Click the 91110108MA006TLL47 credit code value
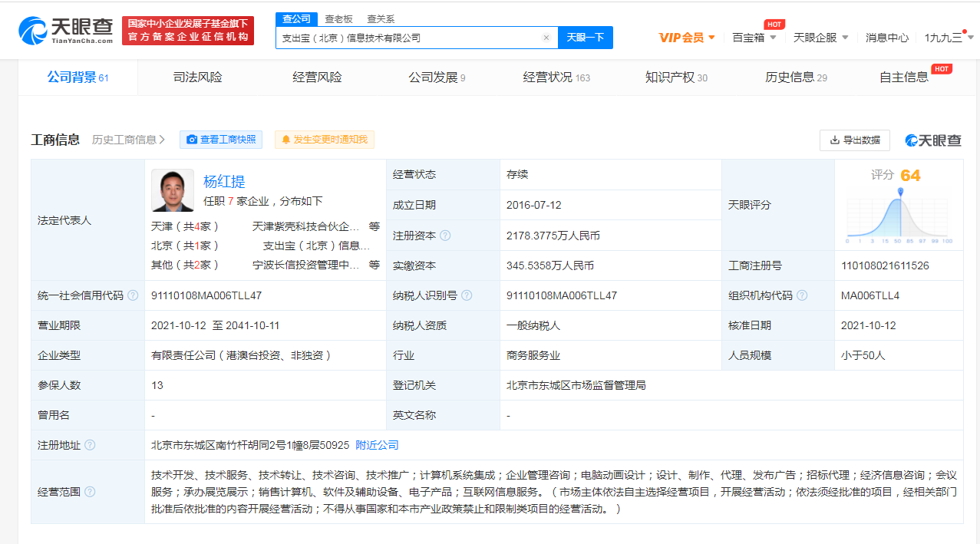Screen dimensions: 980x544 [x=206, y=295]
